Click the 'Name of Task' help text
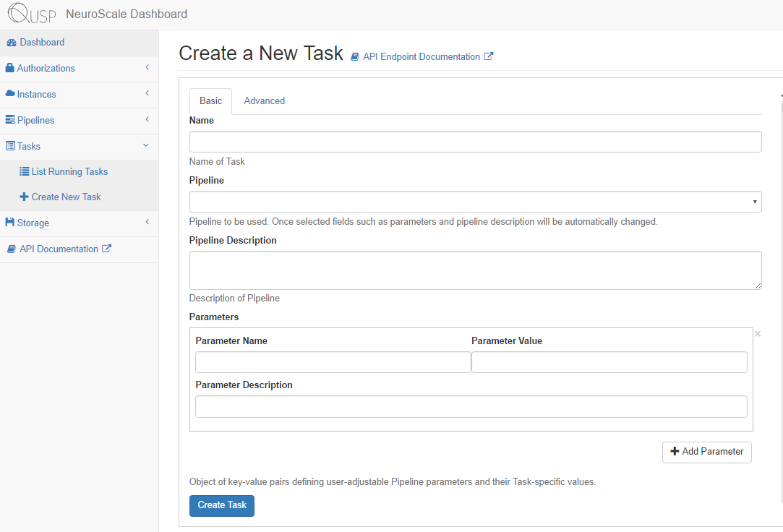The width and height of the screenshot is (783, 532). click(217, 162)
